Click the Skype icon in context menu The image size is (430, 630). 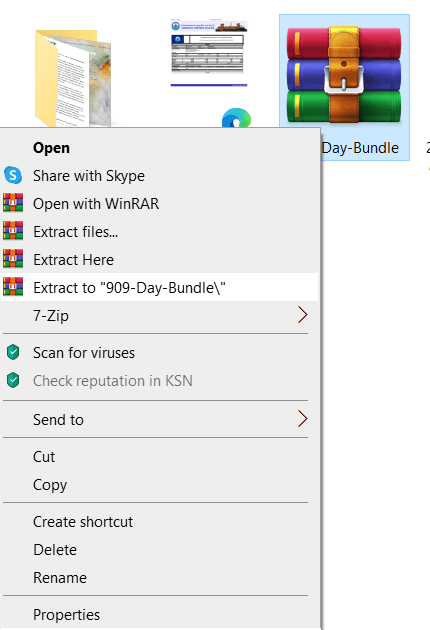pyautogui.click(x=13, y=175)
